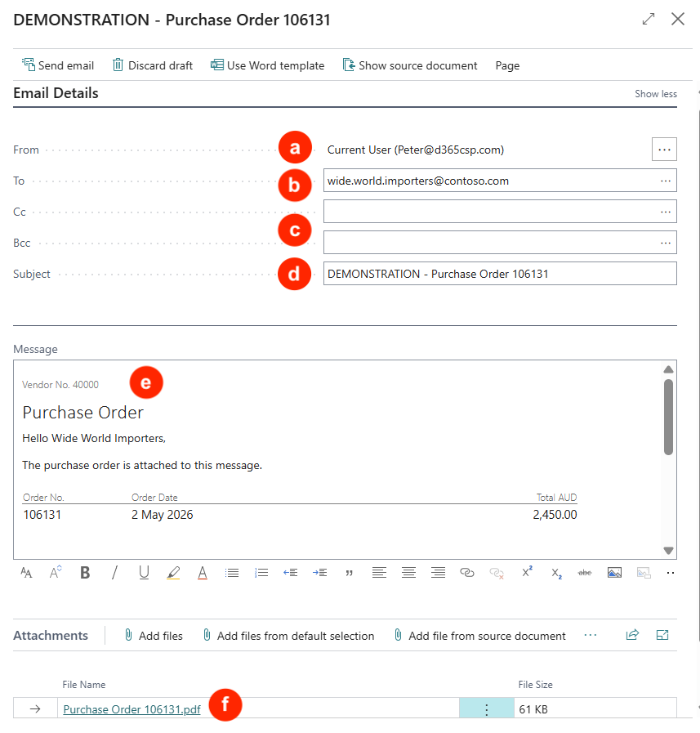The width and height of the screenshot is (700, 733).
Task: Click the text highlight color icon
Action: (x=173, y=573)
